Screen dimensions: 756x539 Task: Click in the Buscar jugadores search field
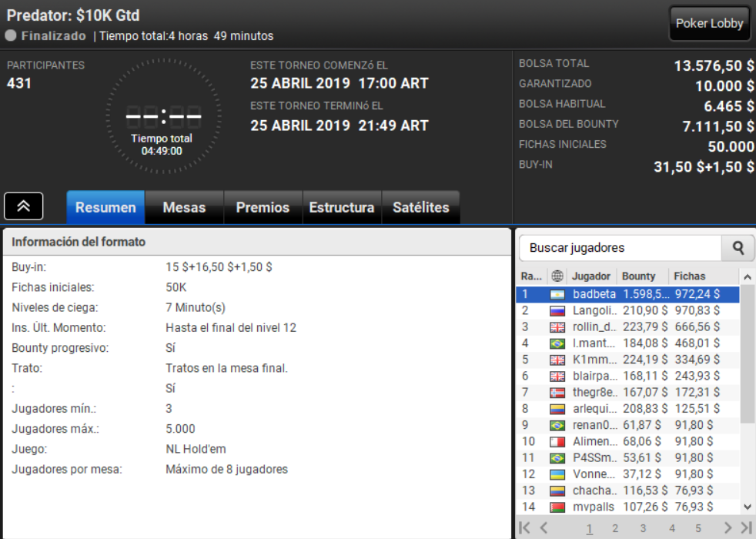621,248
